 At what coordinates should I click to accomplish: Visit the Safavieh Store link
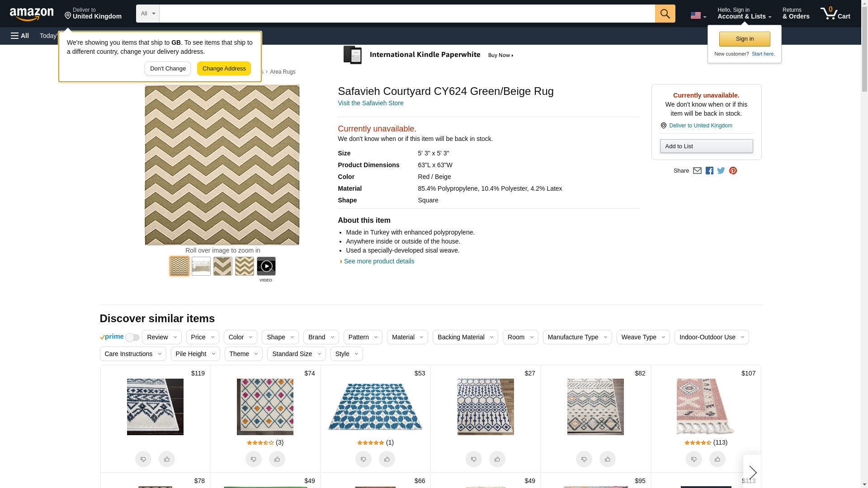[x=370, y=103]
